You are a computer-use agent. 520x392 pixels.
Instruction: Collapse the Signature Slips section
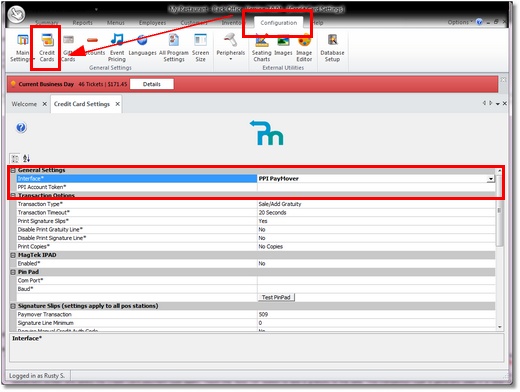click(x=13, y=306)
